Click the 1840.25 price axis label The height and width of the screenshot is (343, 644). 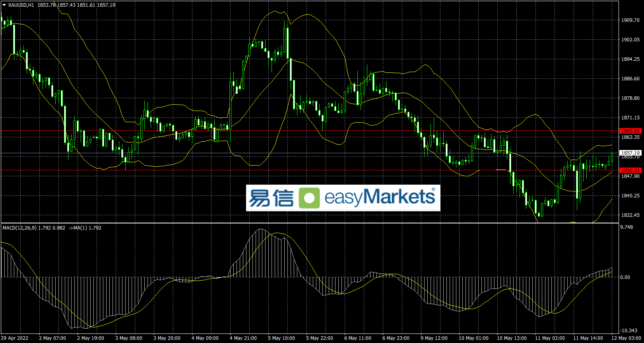tap(630, 195)
